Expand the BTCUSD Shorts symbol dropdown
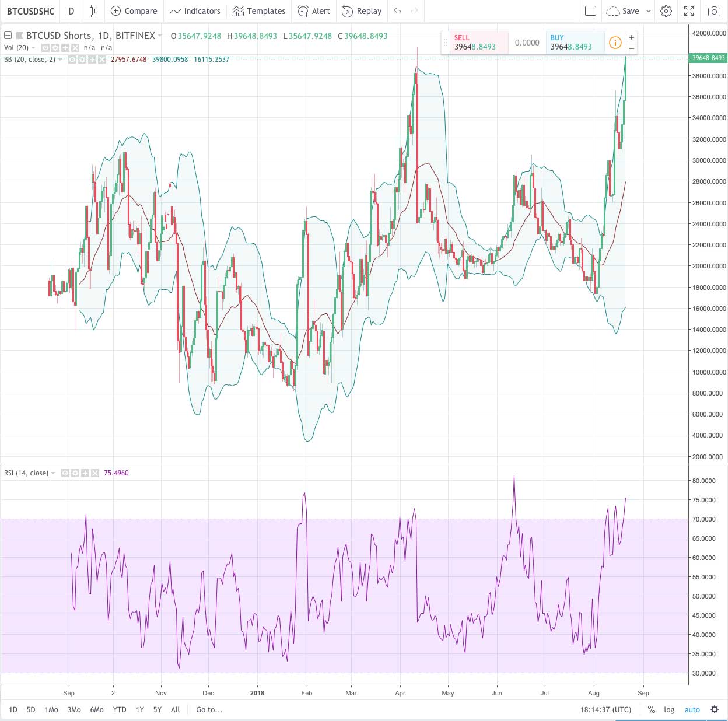This screenshot has height=721, width=728. [159, 36]
